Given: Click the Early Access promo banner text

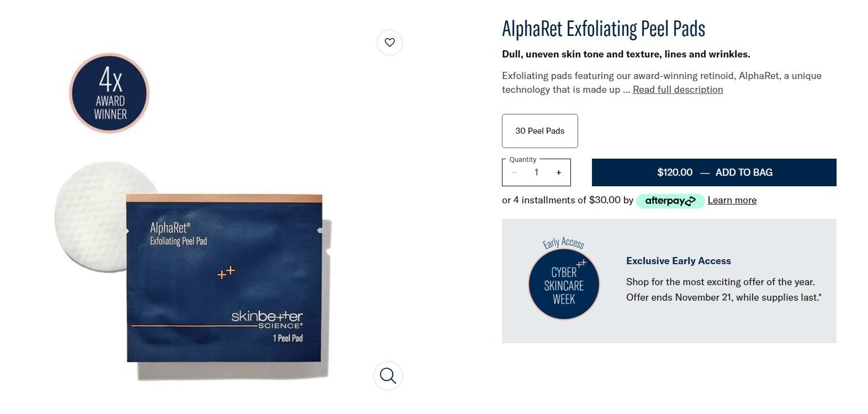Looking at the screenshot, I should pyautogui.click(x=723, y=290).
